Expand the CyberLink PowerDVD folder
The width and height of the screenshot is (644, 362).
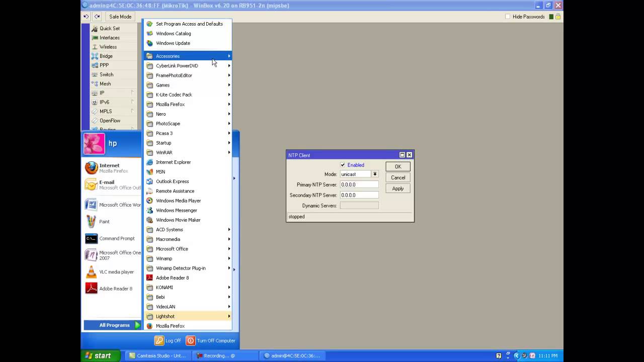(x=188, y=66)
